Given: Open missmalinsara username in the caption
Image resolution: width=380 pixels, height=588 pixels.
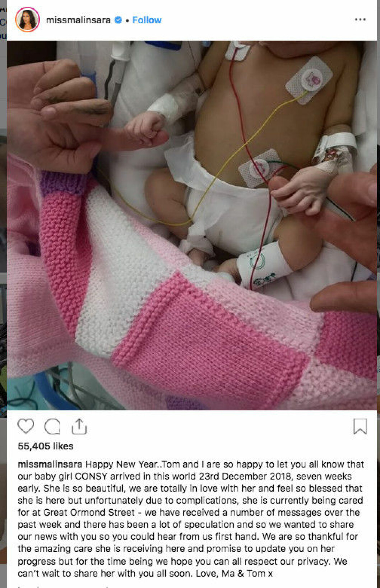Looking at the screenshot, I should [50, 464].
